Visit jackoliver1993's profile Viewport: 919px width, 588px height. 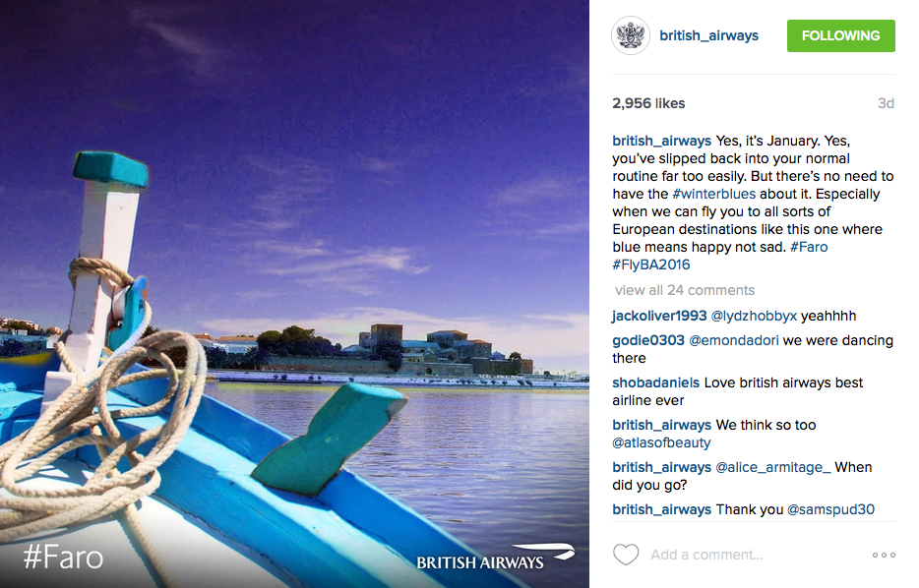coord(659,317)
